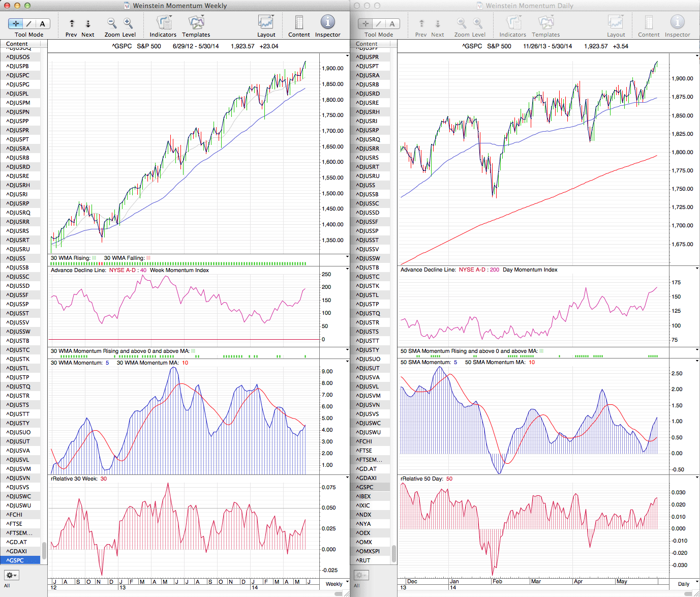700x597 pixels.
Task: Select ^DJUSRA in the Weekly watchlist
Action: [18, 148]
